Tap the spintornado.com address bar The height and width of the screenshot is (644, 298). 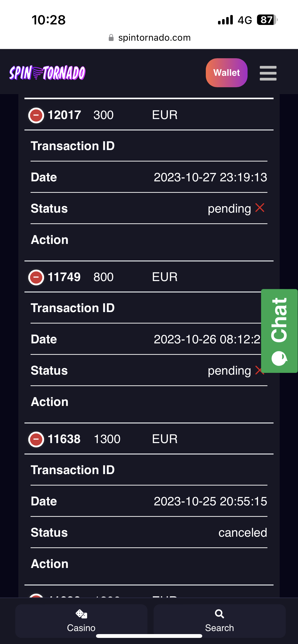154,38
